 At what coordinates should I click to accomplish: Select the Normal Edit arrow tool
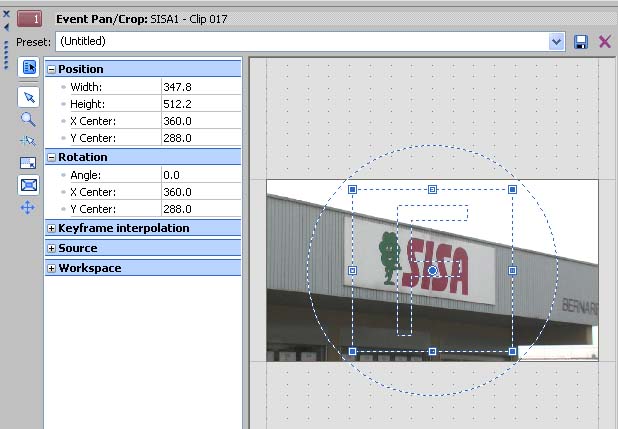coord(28,97)
